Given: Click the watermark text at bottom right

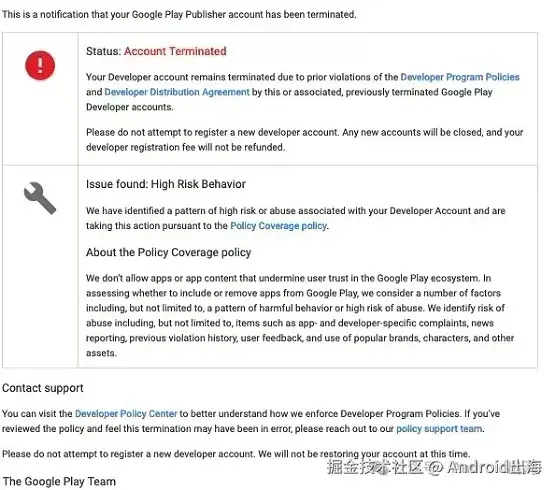Looking at the screenshot, I should click(434, 467).
